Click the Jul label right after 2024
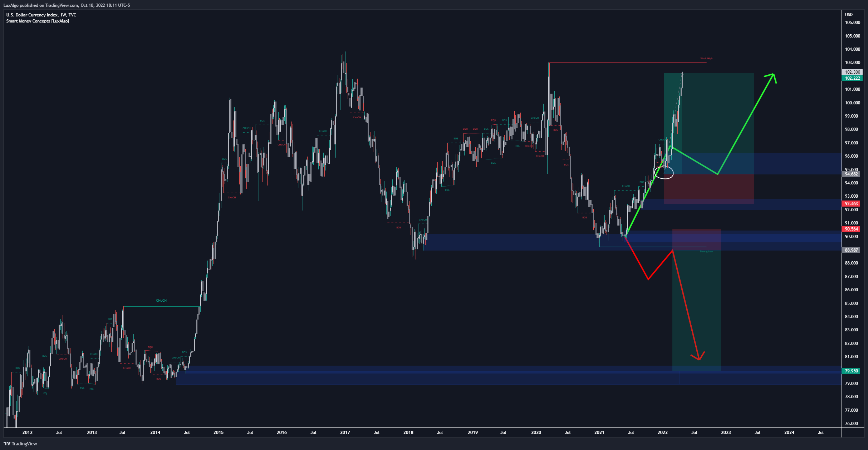Screen dimensions: 868x450 coord(821,432)
